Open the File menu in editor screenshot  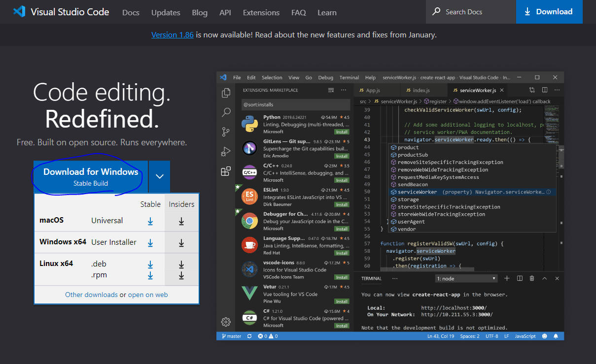click(x=237, y=77)
